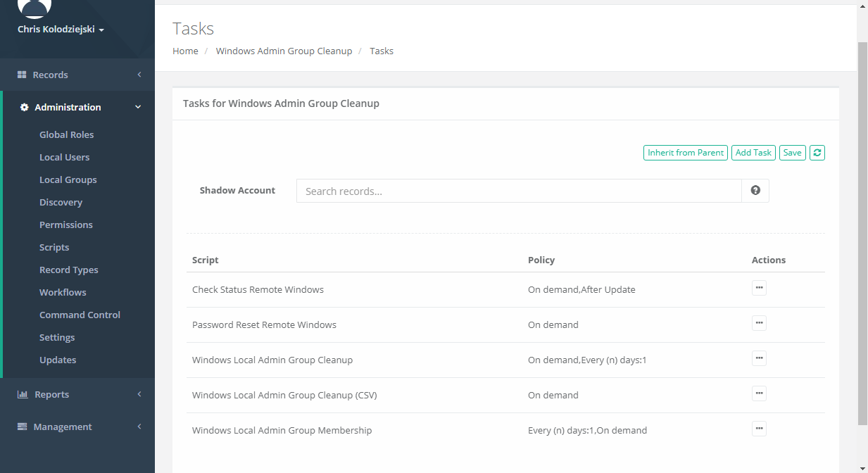Expand the Chris Kolodziejski user dropdown
The height and width of the screenshot is (473, 868).
click(x=61, y=30)
